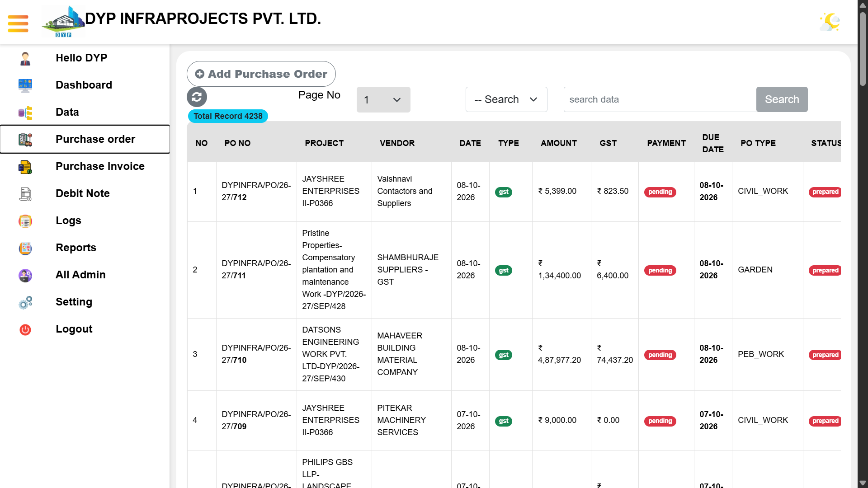The height and width of the screenshot is (488, 868).
Task: Open Logout in the sidebar
Action: (74, 329)
